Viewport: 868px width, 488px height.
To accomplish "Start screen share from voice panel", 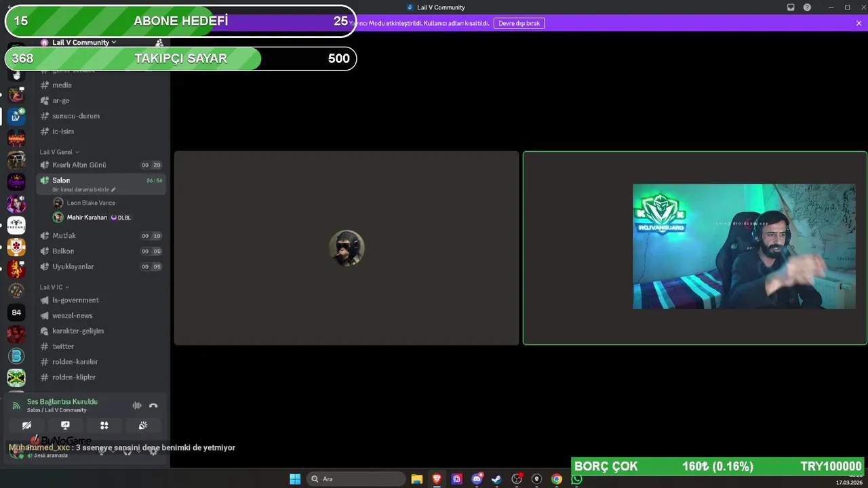I will pyautogui.click(x=65, y=426).
